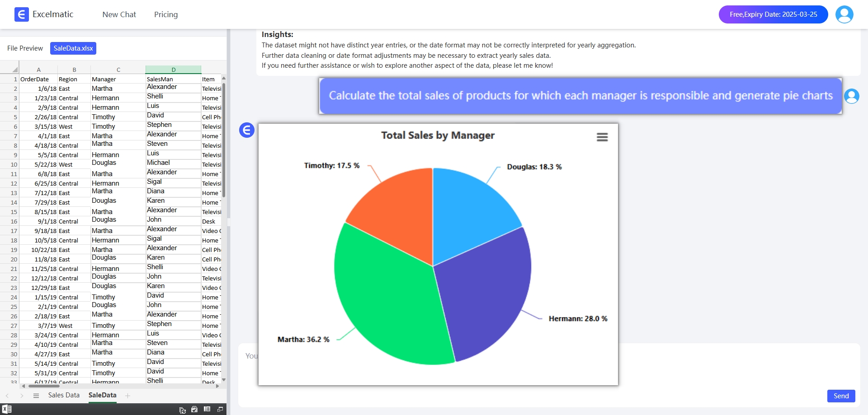Open the chart hamburger context menu
The height and width of the screenshot is (415, 868).
tap(602, 137)
